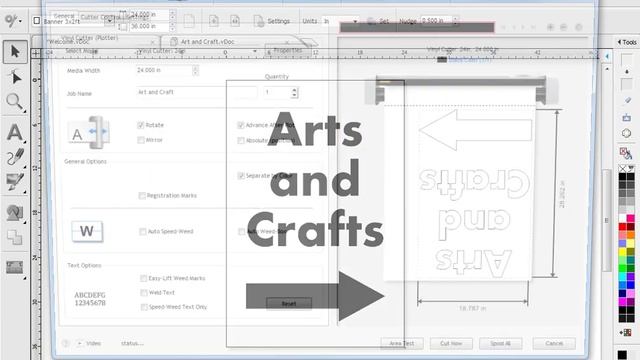Click the page-add icon in toolbar
Viewport: 640px width, 360px height.
pos(214,21)
